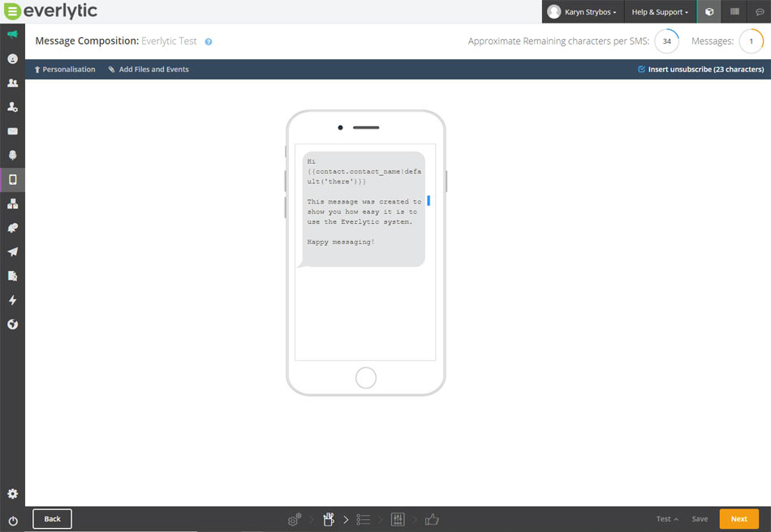Open the Personalisation menu
The height and width of the screenshot is (532, 771).
coord(65,70)
